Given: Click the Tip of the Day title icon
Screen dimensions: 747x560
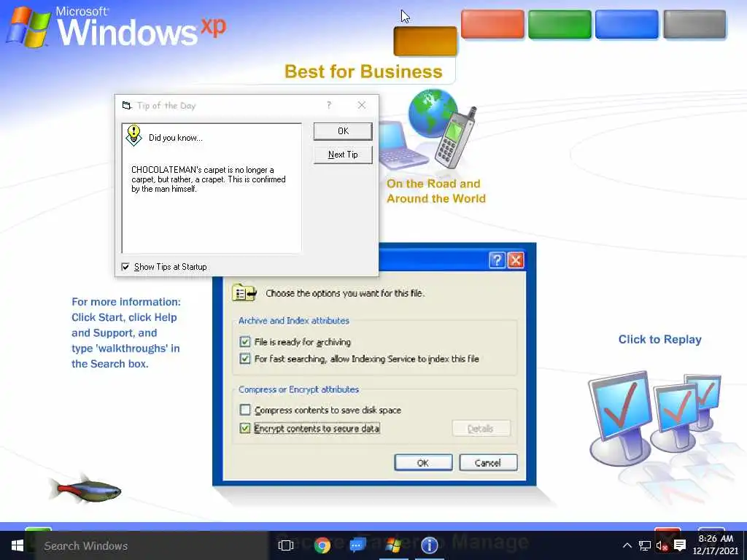Looking at the screenshot, I should 127,105.
